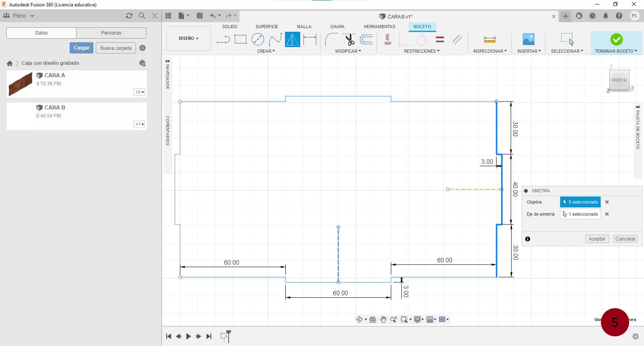Toggle the data panel grid icon

(168, 16)
